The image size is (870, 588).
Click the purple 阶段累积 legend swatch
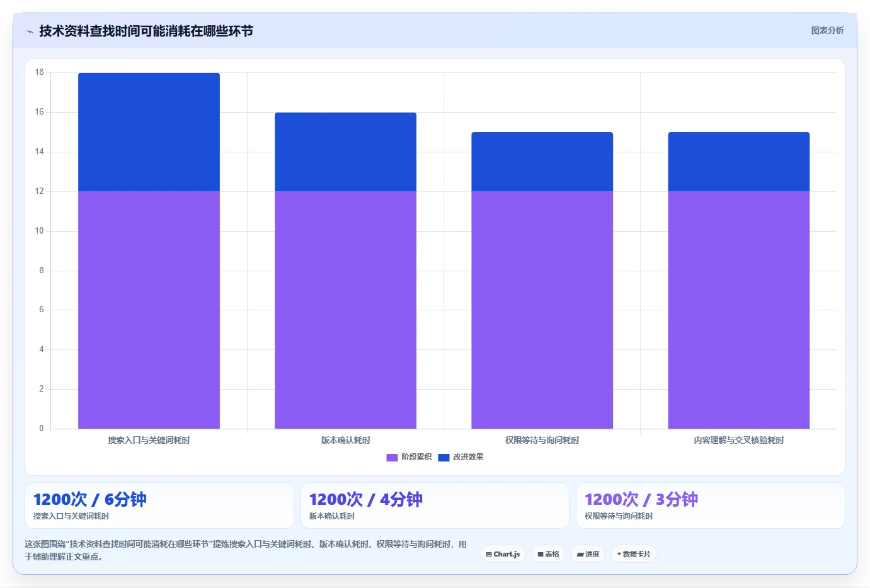392,458
